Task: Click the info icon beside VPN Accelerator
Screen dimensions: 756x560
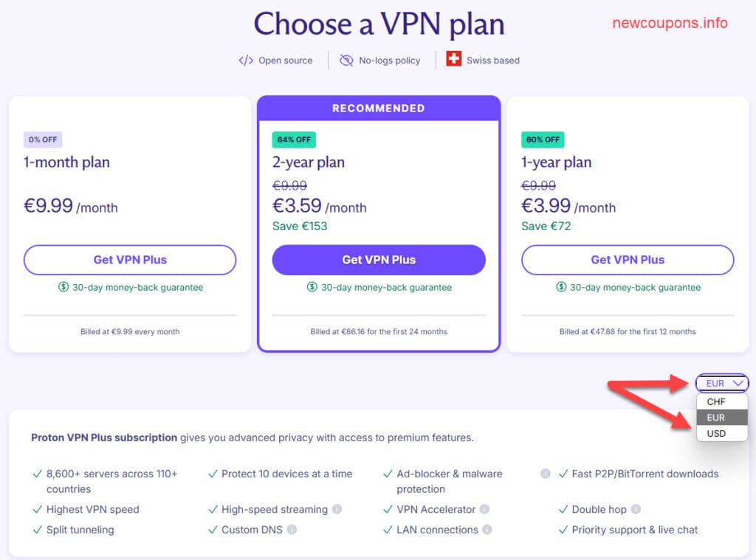Action: pyautogui.click(x=484, y=509)
